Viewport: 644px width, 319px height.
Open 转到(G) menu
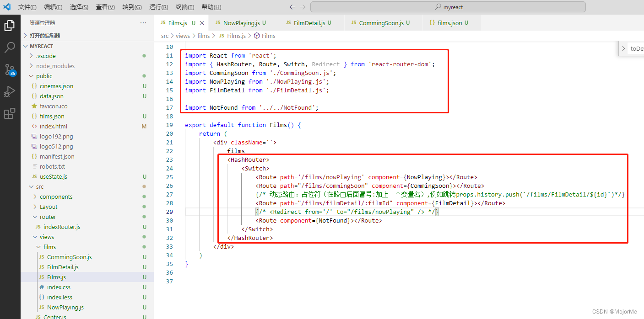(132, 7)
